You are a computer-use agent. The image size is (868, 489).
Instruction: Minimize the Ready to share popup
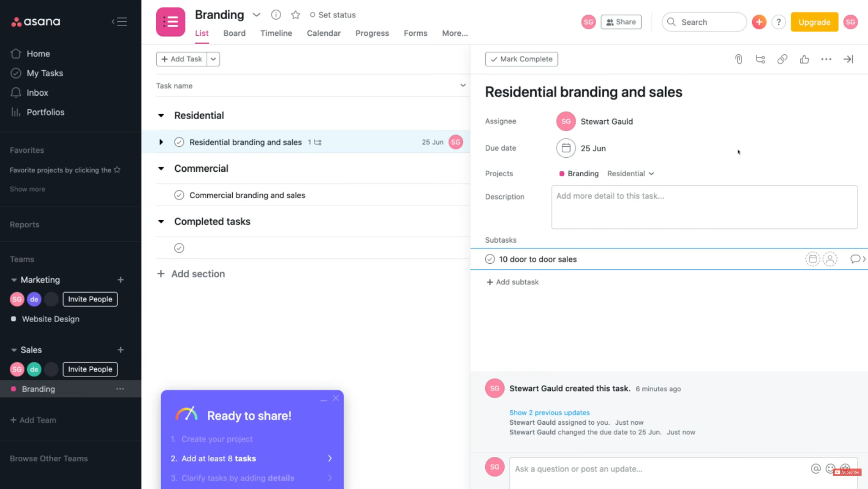tap(324, 399)
